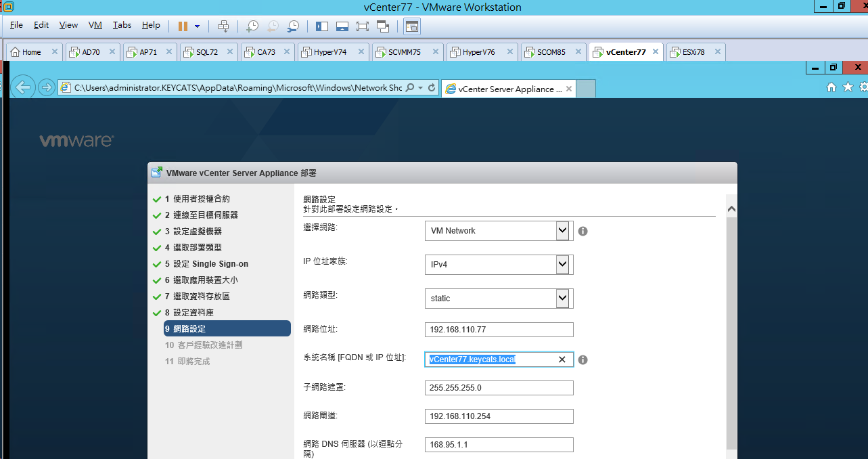The height and width of the screenshot is (459, 868).
Task: Select step 9 網路設定 in wizard
Action: click(227, 328)
